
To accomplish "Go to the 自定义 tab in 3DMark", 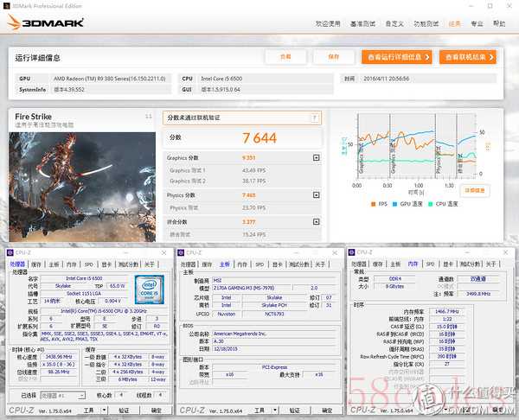I will click(x=394, y=24).
